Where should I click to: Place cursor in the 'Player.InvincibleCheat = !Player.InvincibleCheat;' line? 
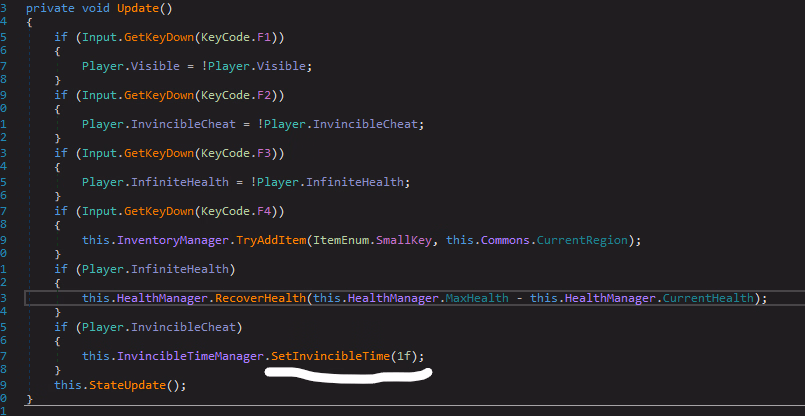coord(253,124)
